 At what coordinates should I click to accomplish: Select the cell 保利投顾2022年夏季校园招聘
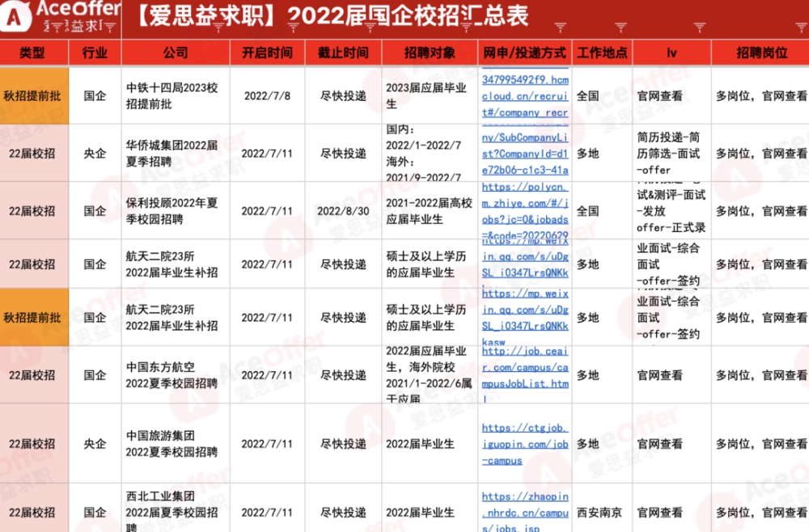[x=176, y=211]
